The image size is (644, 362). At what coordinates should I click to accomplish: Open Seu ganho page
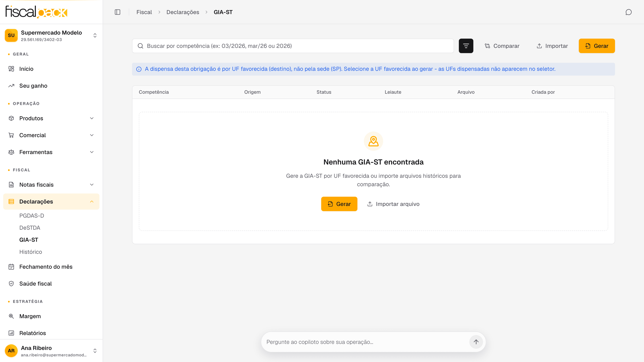click(51, 86)
